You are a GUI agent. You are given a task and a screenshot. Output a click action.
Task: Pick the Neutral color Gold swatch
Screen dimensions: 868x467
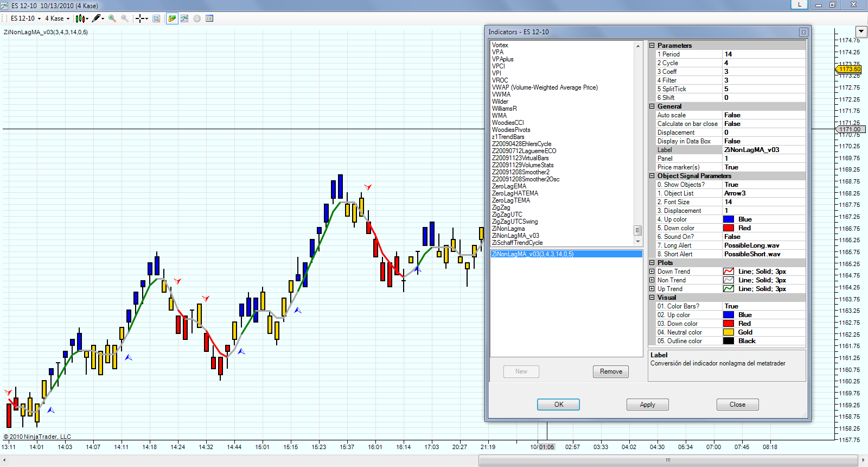tap(729, 332)
